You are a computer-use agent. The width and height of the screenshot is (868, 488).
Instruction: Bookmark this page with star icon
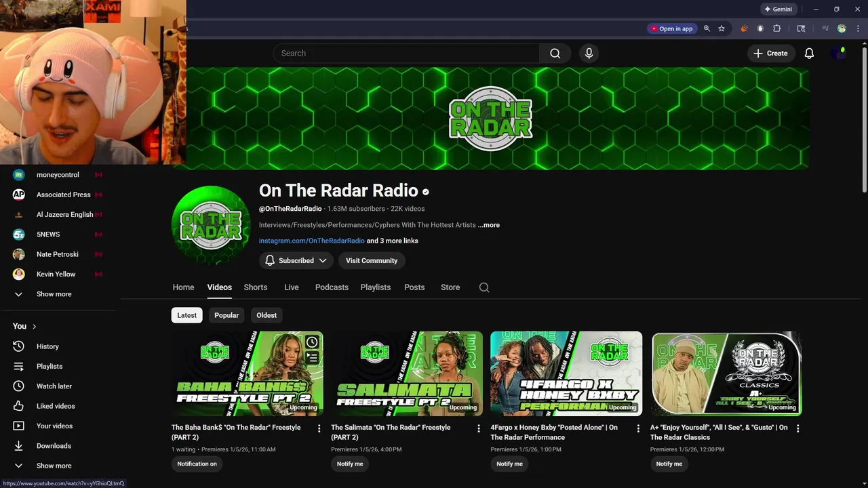click(x=722, y=28)
